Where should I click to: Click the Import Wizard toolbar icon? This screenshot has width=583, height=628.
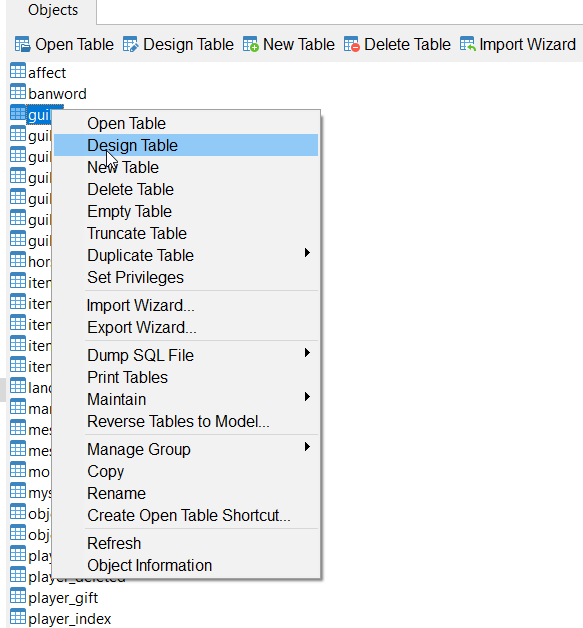point(467,44)
